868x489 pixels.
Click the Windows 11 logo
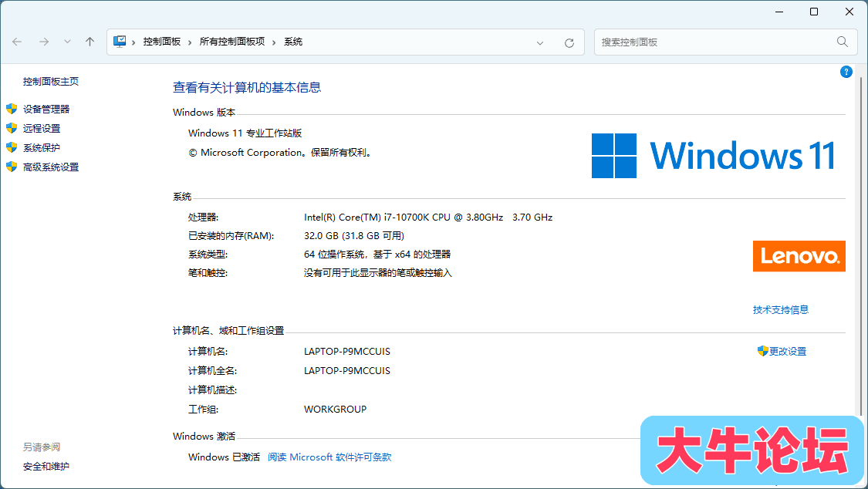coord(713,156)
